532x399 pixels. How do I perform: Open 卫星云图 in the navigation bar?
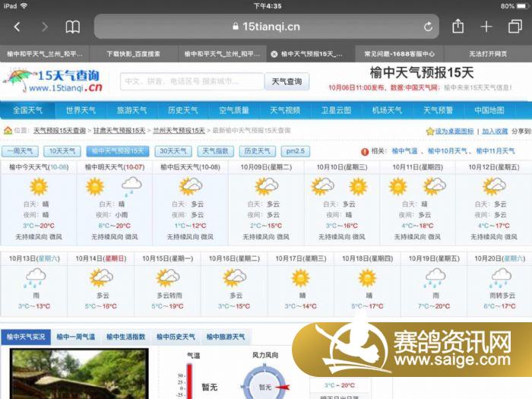coord(336,110)
